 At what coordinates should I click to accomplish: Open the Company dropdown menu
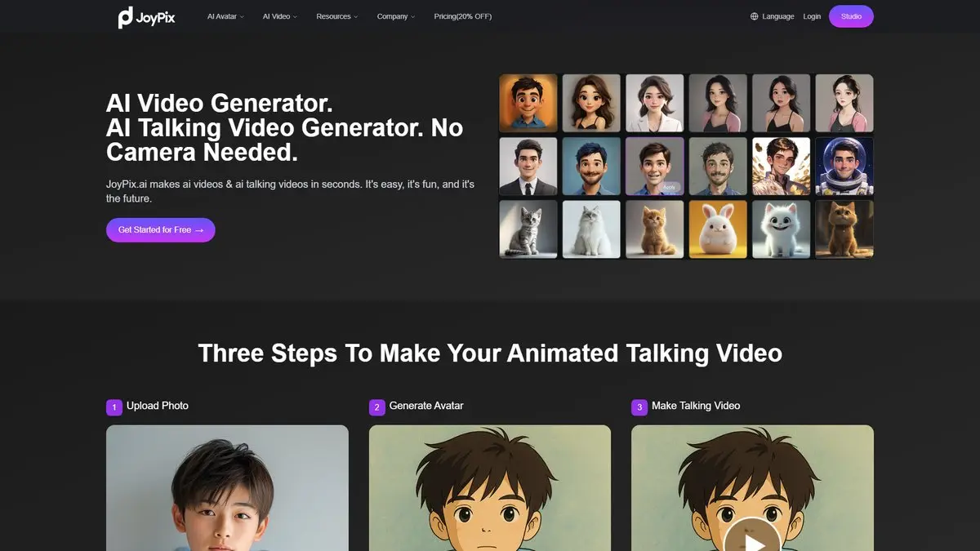(396, 16)
